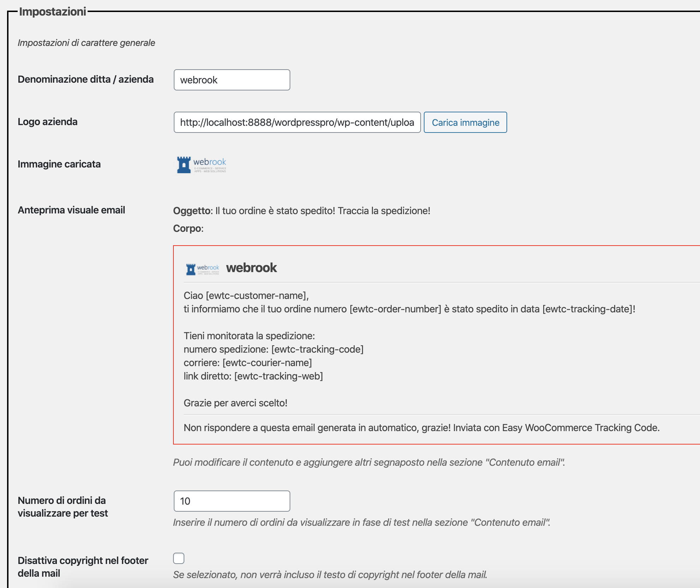Click the bold webrook heading in email preview
The height and width of the screenshot is (588, 700).
(251, 268)
